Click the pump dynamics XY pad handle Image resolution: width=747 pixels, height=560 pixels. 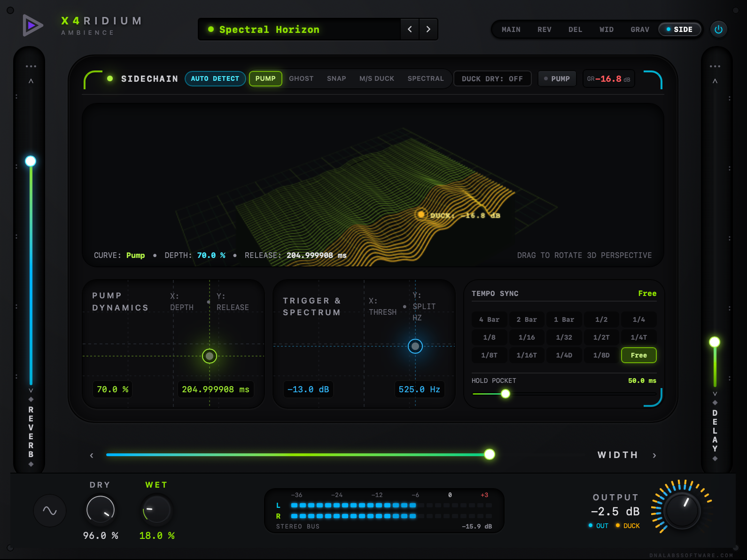tap(210, 356)
